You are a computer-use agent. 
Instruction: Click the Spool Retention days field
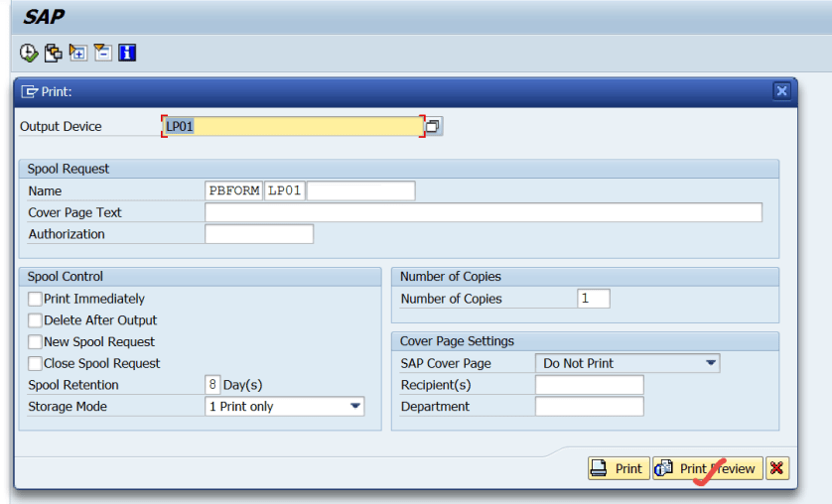point(212,385)
